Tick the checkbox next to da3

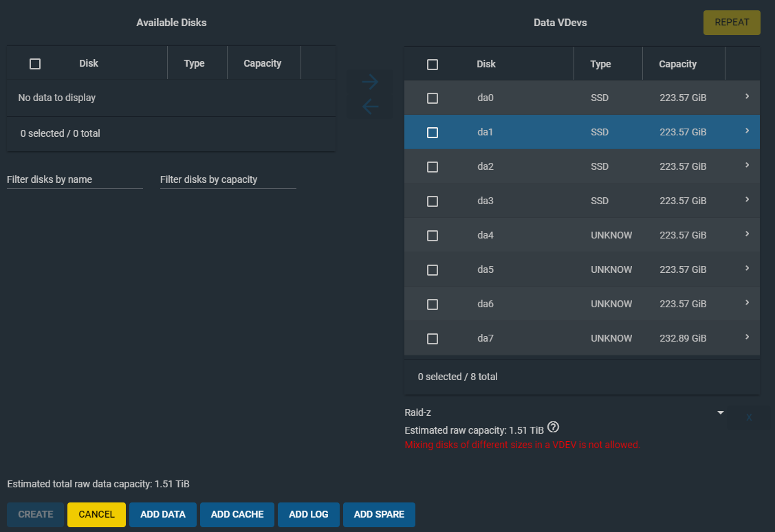coord(433,201)
